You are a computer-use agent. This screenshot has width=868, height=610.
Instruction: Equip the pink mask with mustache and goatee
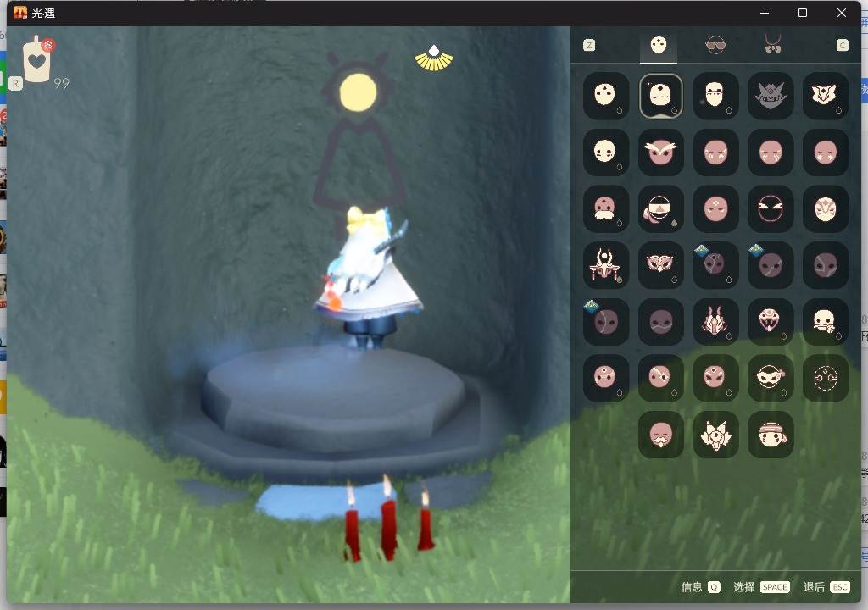(x=660, y=435)
